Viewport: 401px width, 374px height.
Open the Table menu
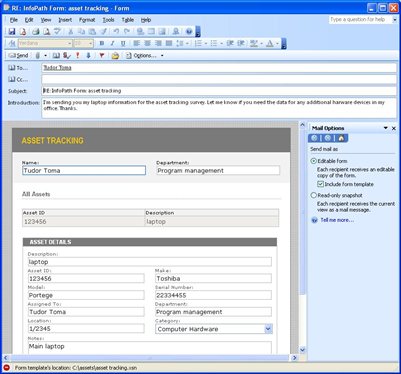click(128, 20)
